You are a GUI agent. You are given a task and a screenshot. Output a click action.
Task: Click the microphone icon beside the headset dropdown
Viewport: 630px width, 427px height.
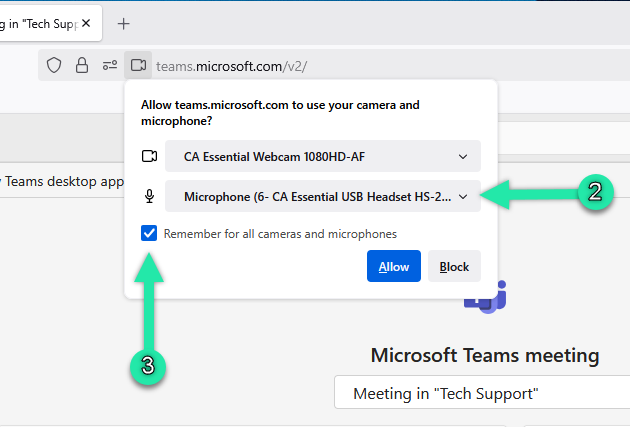(x=149, y=196)
